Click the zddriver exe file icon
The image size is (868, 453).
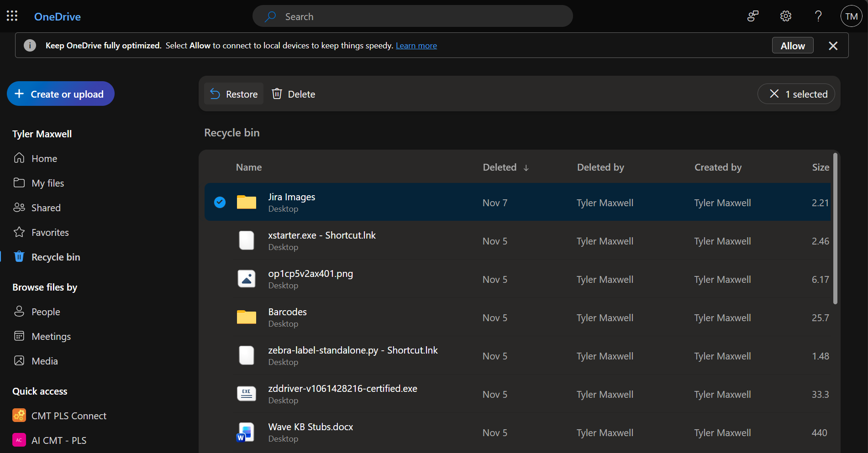[x=247, y=394]
